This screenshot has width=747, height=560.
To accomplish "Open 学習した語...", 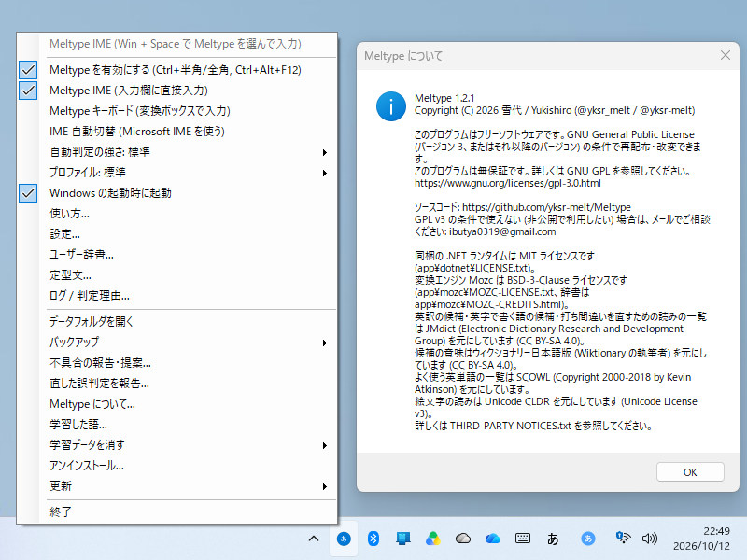I will [x=176, y=425].
